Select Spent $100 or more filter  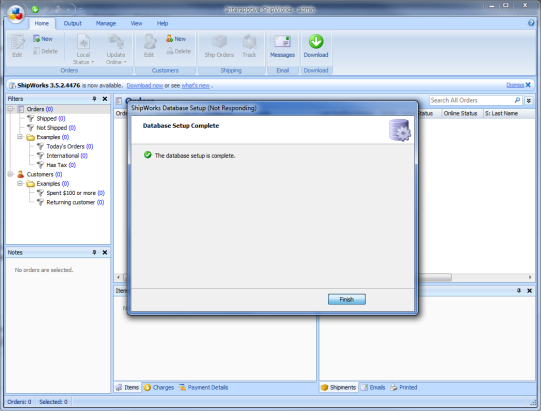coord(71,193)
